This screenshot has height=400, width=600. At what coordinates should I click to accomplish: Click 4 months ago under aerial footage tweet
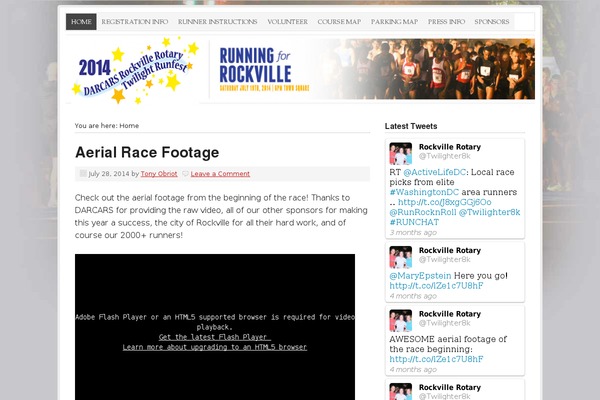click(413, 369)
